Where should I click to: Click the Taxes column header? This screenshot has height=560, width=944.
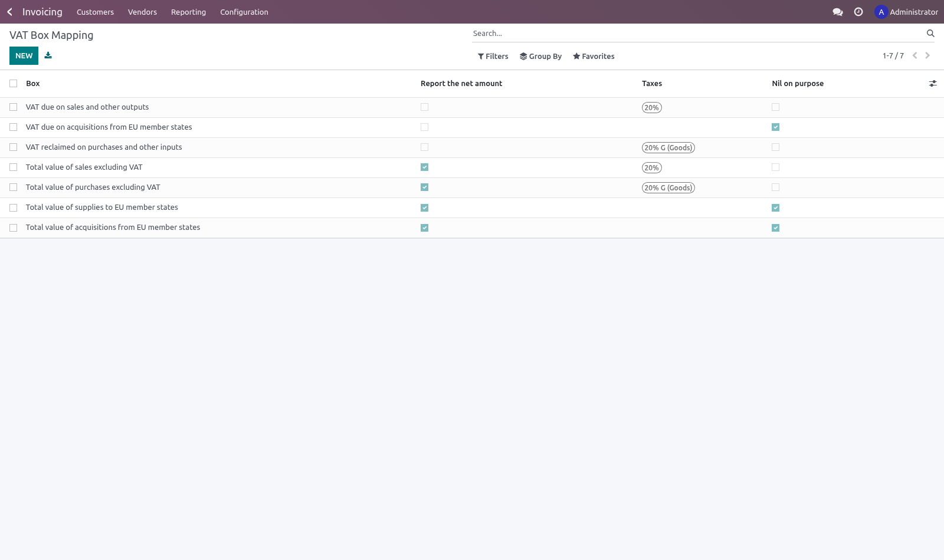[652, 84]
